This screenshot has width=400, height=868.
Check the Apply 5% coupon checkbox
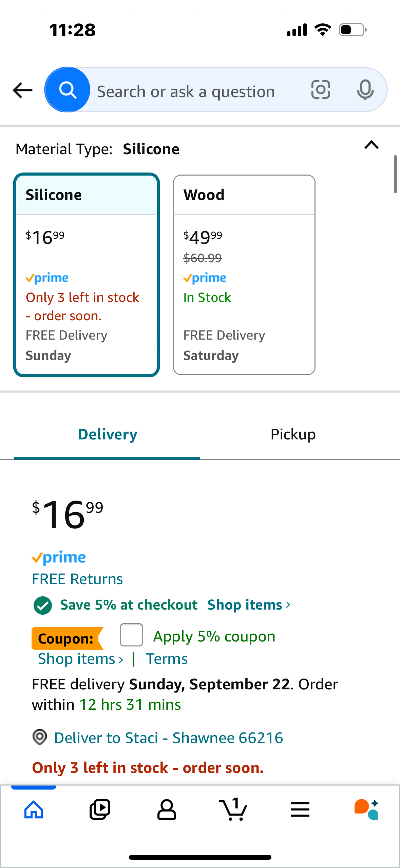click(x=131, y=635)
